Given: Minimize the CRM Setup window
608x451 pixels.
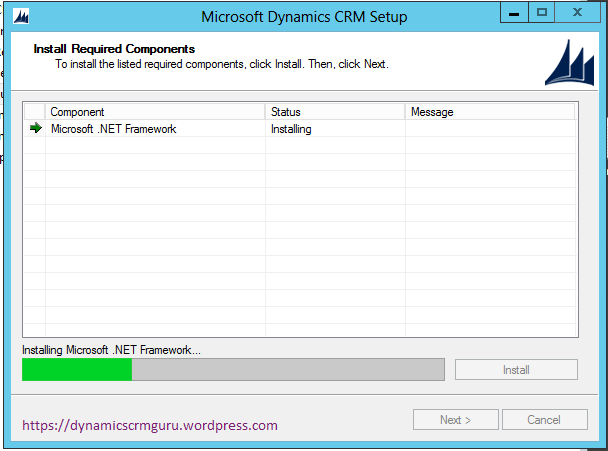Looking at the screenshot, I should click(x=516, y=15).
